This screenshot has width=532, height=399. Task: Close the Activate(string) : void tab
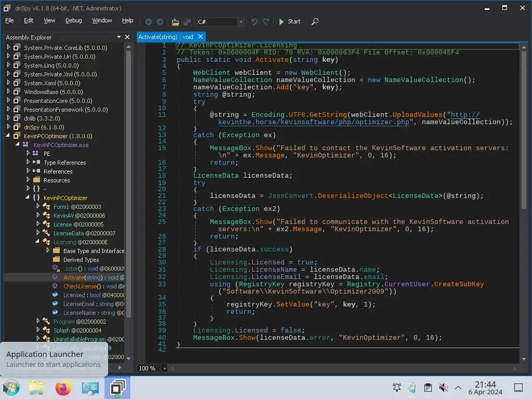pos(201,36)
